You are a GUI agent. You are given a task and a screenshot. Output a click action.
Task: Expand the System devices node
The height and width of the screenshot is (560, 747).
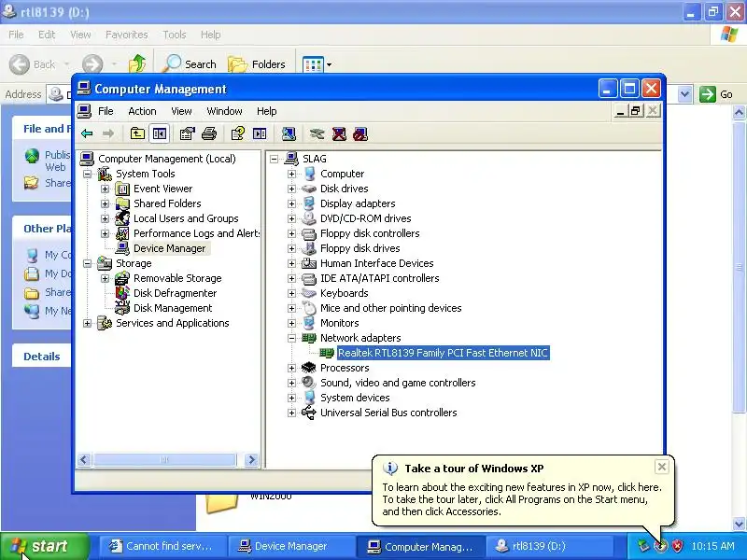coord(291,398)
